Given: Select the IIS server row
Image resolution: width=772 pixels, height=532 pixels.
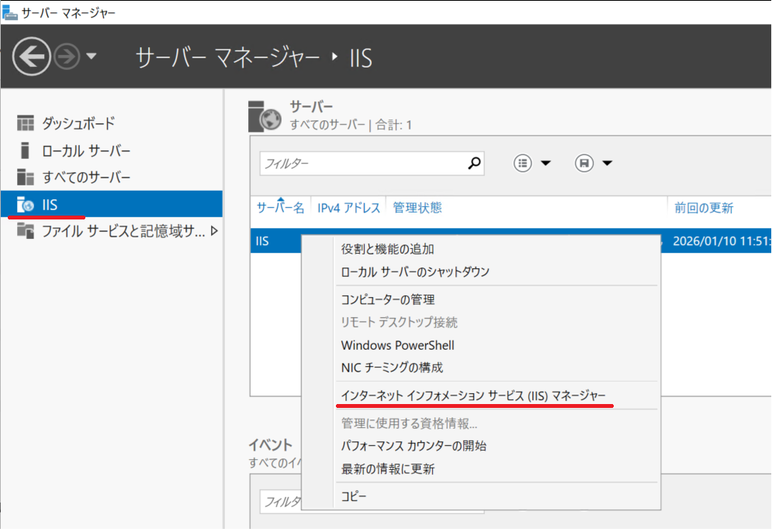Looking at the screenshot, I should (275, 240).
